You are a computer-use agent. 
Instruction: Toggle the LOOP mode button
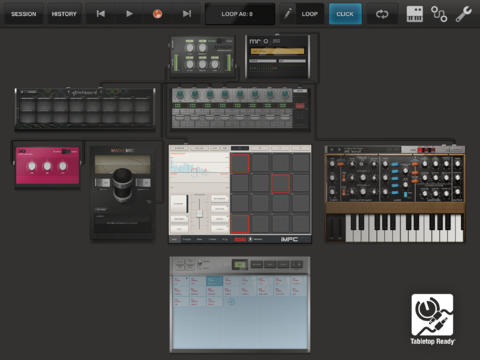tap(310, 14)
